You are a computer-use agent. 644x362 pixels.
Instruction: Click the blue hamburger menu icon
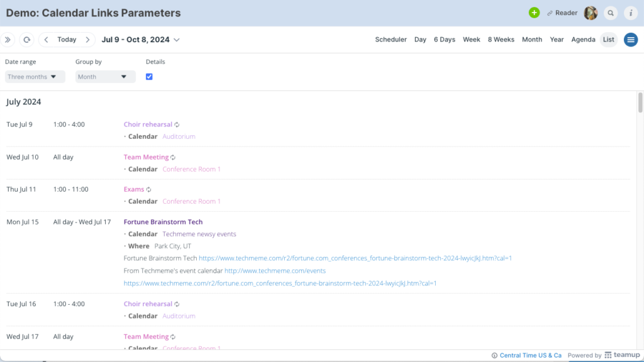click(630, 39)
